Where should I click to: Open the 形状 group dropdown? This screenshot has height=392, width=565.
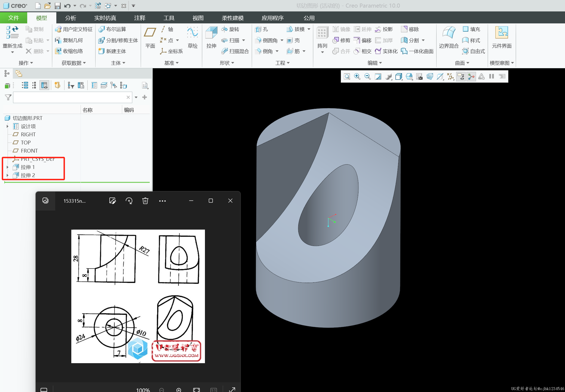tap(227, 63)
